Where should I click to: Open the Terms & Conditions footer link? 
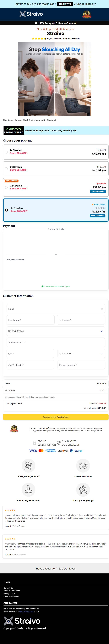point(12,591)
